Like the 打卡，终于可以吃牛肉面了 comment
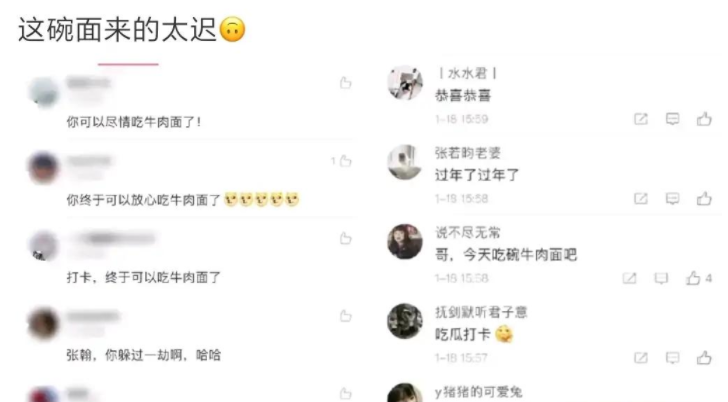 click(345, 238)
